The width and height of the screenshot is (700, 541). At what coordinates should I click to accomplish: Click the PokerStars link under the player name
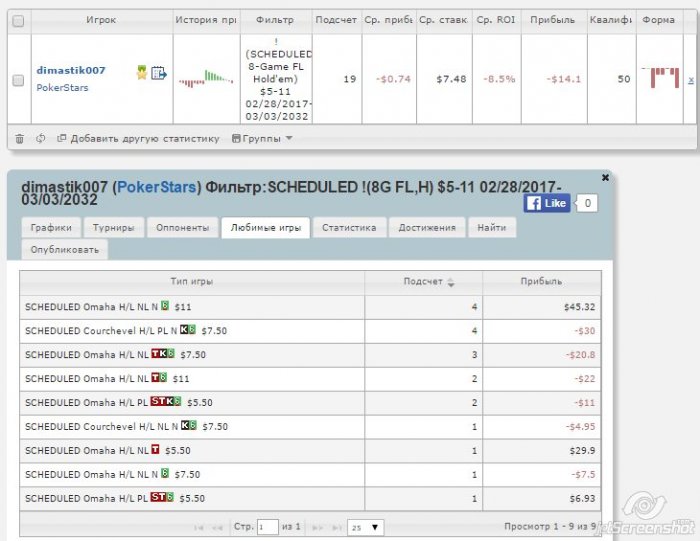tap(62, 87)
